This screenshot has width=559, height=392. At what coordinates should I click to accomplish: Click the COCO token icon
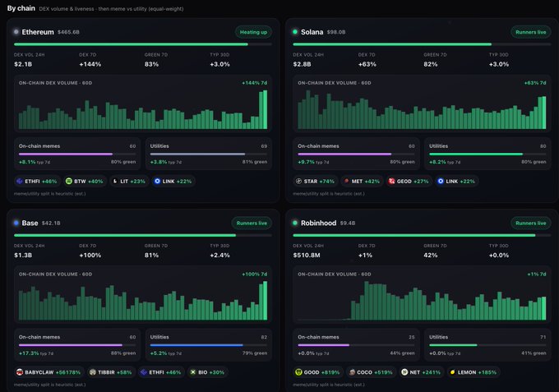[352, 372]
